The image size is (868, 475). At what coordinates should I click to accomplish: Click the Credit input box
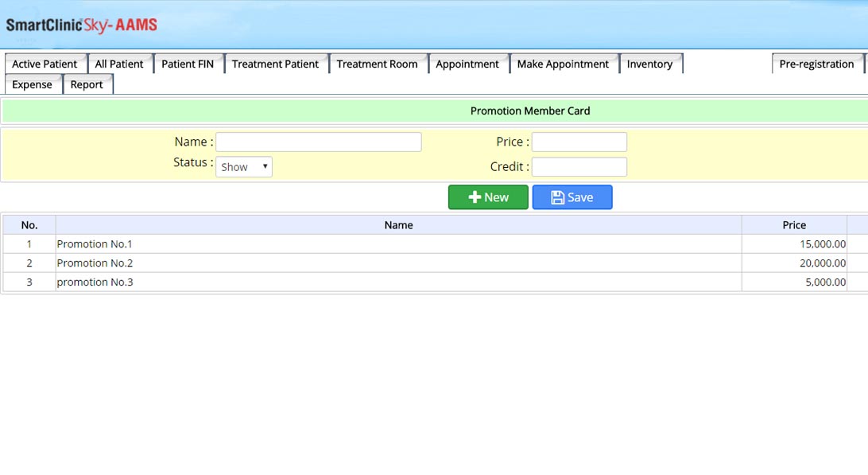pyautogui.click(x=579, y=167)
